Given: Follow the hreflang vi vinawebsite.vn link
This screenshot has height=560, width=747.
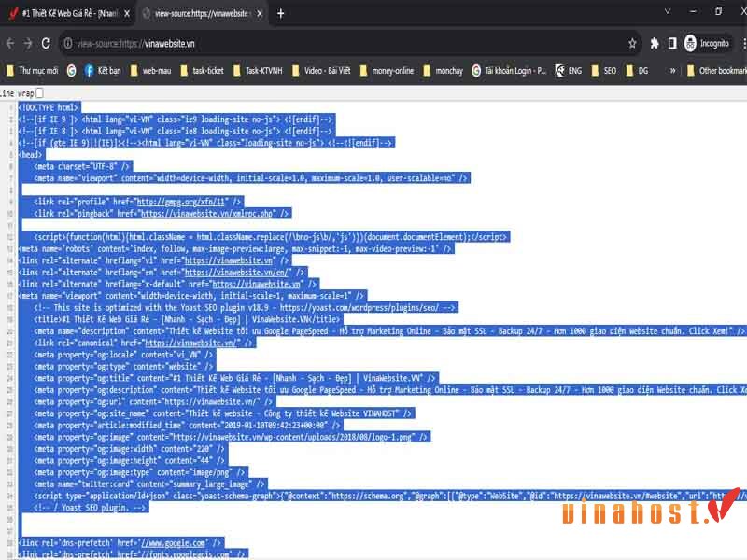Looking at the screenshot, I should tap(228, 261).
